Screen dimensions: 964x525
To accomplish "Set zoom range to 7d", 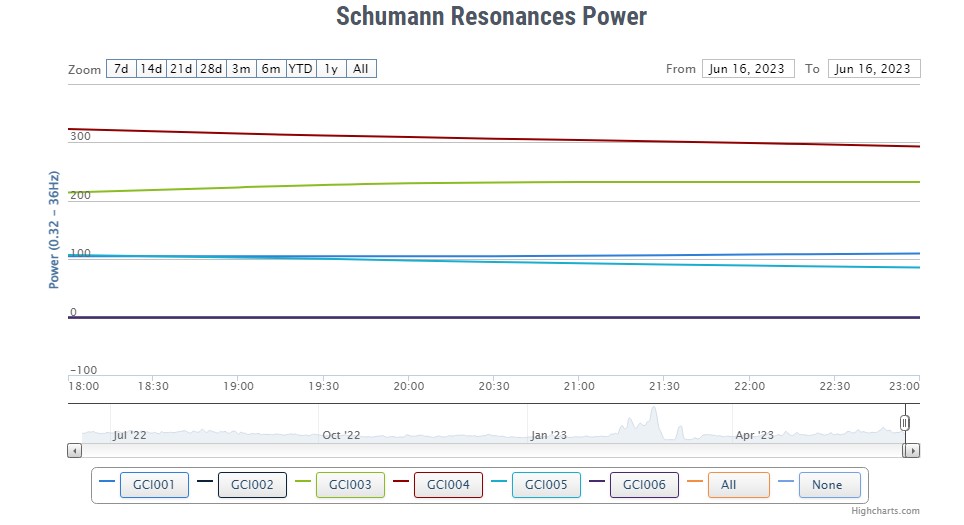I will click(121, 69).
